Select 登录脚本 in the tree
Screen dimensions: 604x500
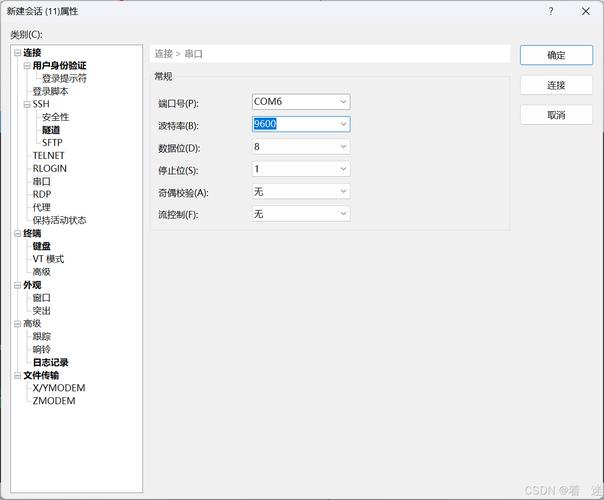click(x=50, y=91)
